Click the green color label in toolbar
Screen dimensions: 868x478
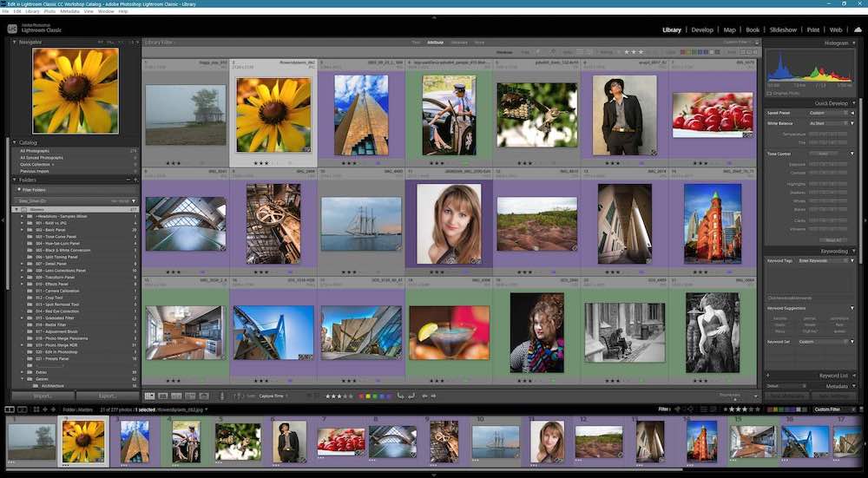375,396
